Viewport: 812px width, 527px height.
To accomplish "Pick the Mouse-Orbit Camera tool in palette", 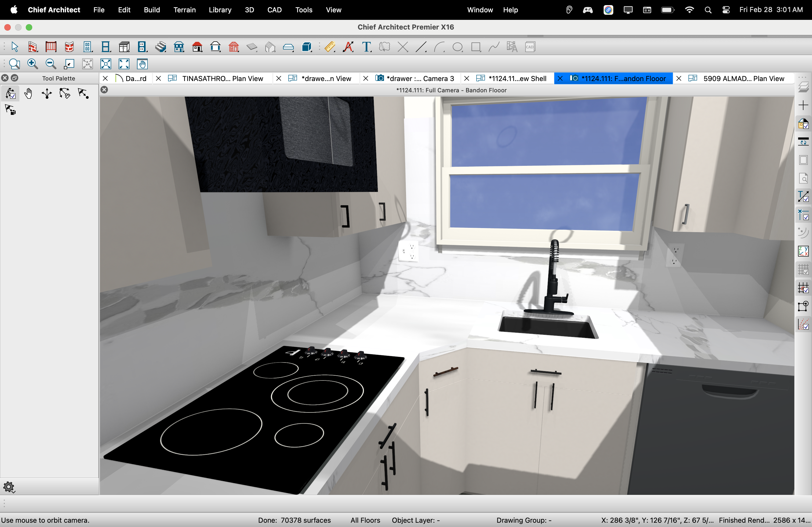I will 10,93.
